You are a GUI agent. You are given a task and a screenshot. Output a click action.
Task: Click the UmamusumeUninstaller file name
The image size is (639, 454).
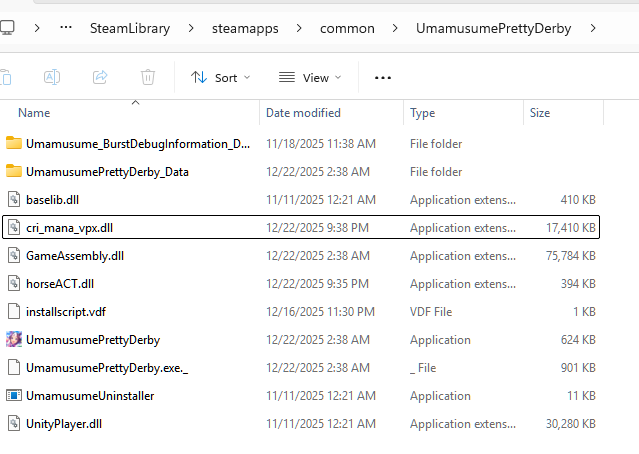(90, 396)
